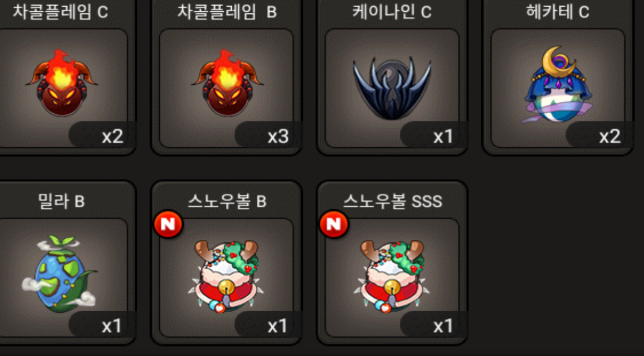Tap the x1 count on 밀라 B

[112, 326]
